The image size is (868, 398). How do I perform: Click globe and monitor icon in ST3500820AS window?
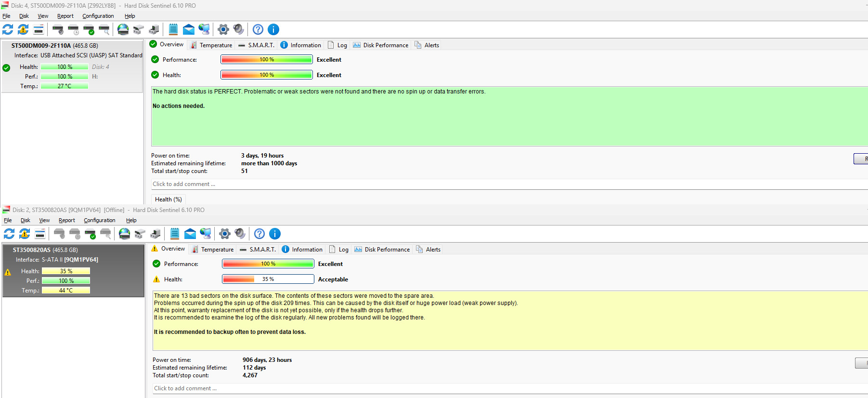click(206, 234)
